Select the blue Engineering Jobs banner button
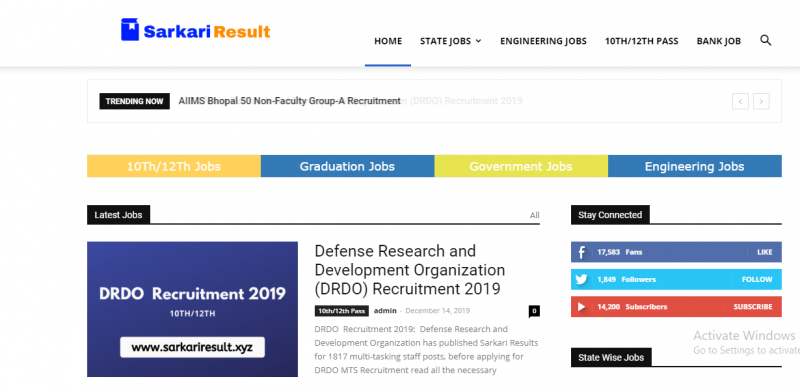The height and width of the screenshot is (392, 800). coord(694,166)
